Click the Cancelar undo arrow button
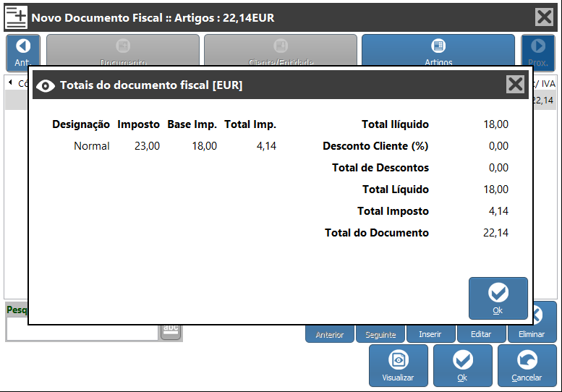562x392 pixels. coord(527,365)
